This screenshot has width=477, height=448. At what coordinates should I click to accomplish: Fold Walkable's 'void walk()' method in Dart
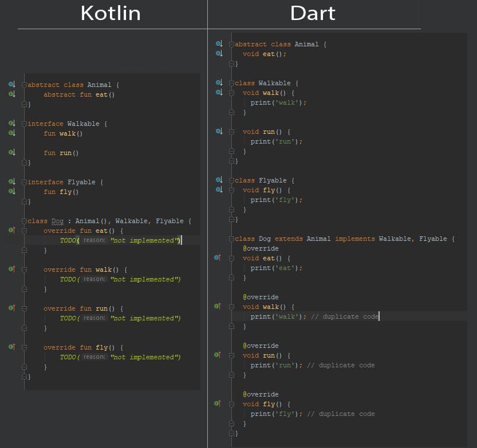[x=231, y=93]
